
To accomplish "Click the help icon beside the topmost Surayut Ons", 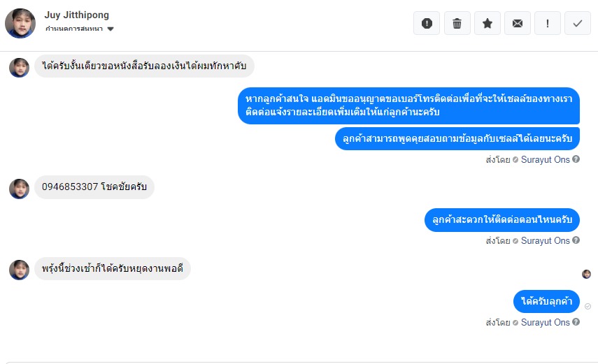I will (576, 159).
